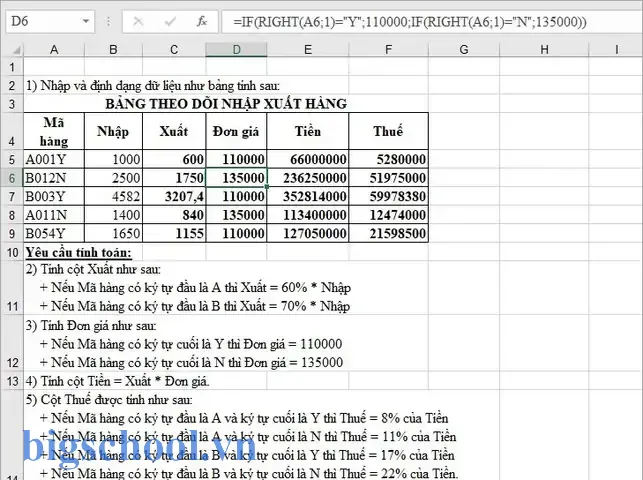The width and height of the screenshot is (643, 480).
Task: Select row 2 header
Action: point(12,86)
